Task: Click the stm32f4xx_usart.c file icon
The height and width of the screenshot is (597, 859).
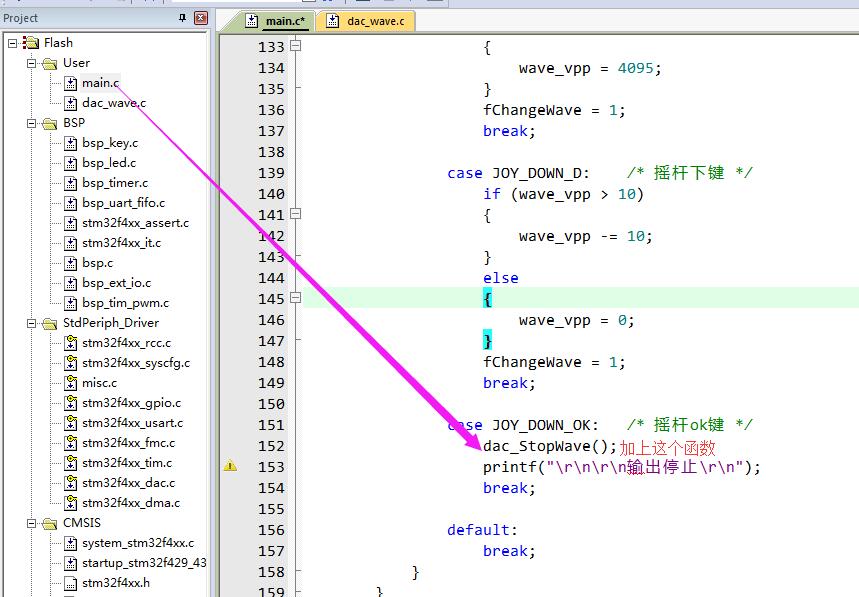Action: [x=70, y=423]
